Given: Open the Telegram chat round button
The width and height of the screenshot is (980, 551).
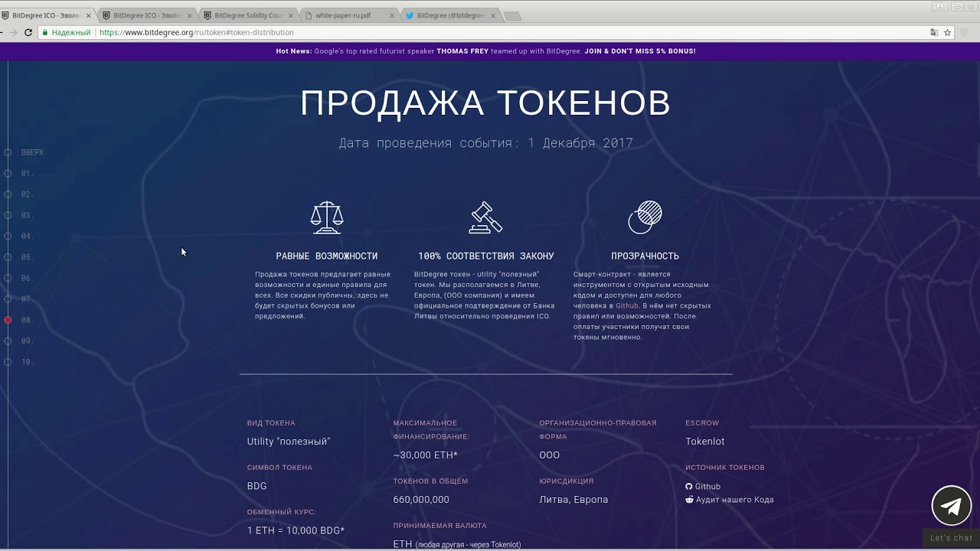Looking at the screenshot, I should [x=951, y=505].
